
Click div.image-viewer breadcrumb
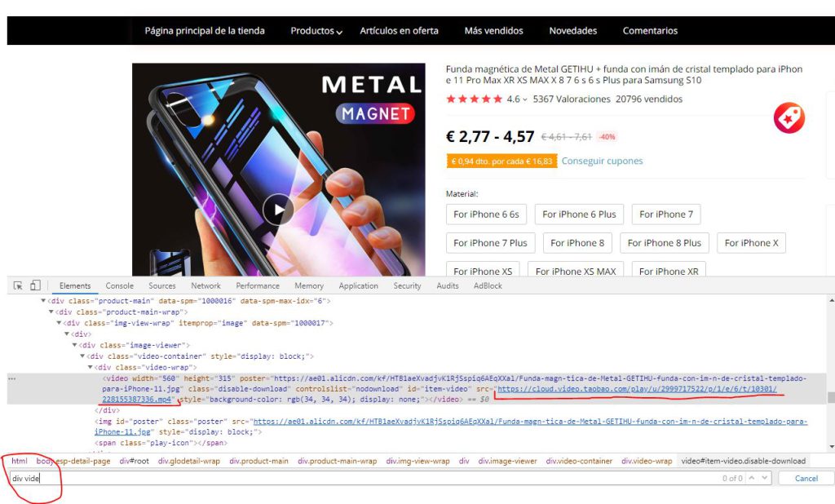click(x=507, y=461)
